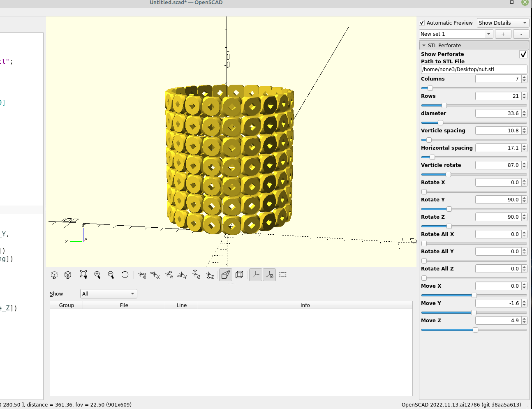Click the Group column header
This screenshot has width=532, height=409.
click(66, 305)
